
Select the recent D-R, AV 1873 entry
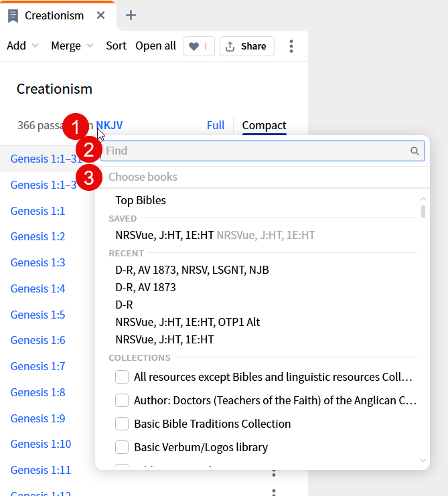coord(145,287)
